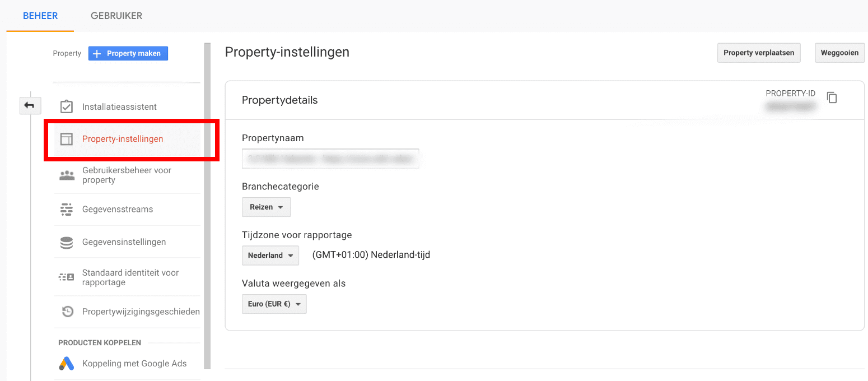Screen dimensions: 868x381
Task: Click the Weggooien button
Action: (x=839, y=53)
